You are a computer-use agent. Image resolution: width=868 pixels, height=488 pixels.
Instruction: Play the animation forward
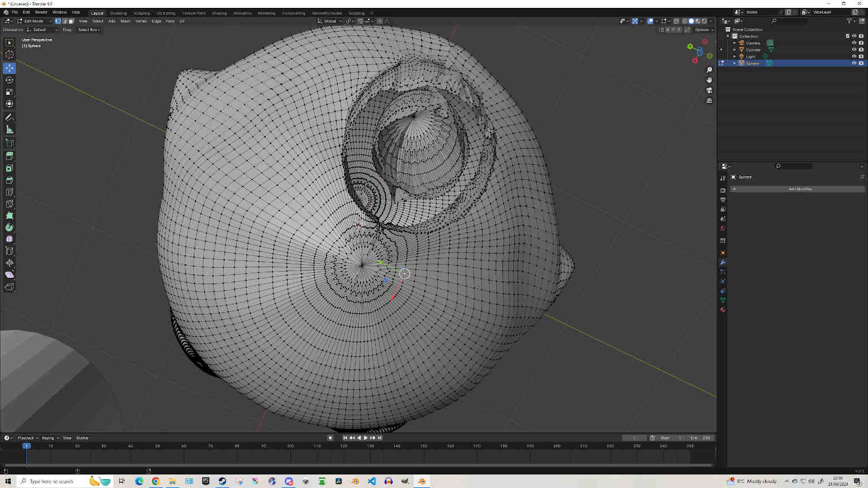[366, 438]
